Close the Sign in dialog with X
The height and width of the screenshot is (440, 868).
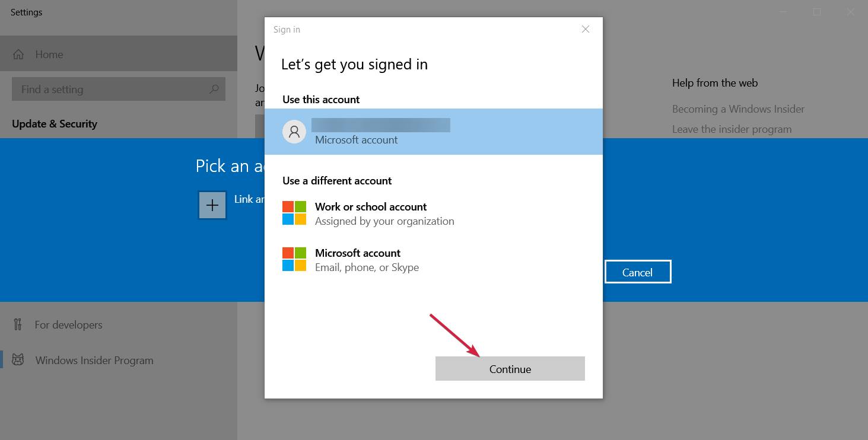586,29
